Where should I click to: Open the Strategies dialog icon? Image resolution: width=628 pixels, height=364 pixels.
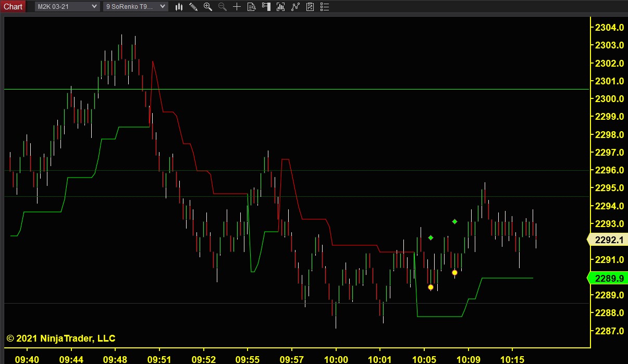click(x=310, y=7)
